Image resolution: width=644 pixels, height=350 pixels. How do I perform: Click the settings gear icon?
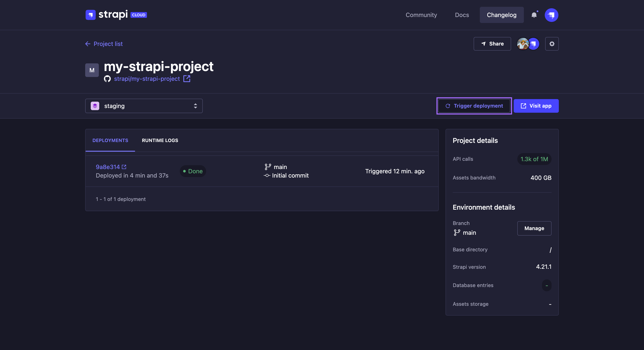[x=552, y=44]
